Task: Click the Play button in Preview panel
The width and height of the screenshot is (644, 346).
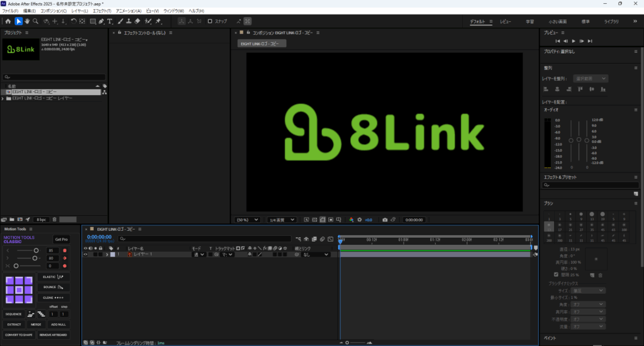Action: coord(574,41)
